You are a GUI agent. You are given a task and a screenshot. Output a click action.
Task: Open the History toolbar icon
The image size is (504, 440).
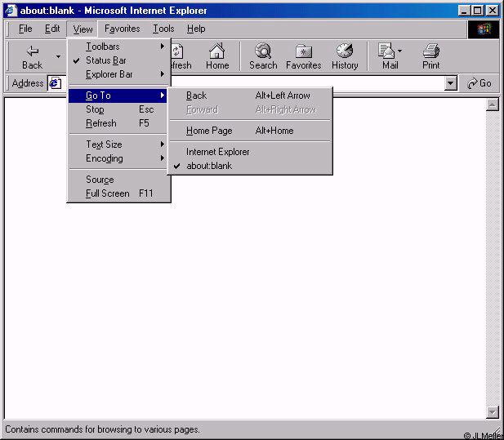pos(345,51)
